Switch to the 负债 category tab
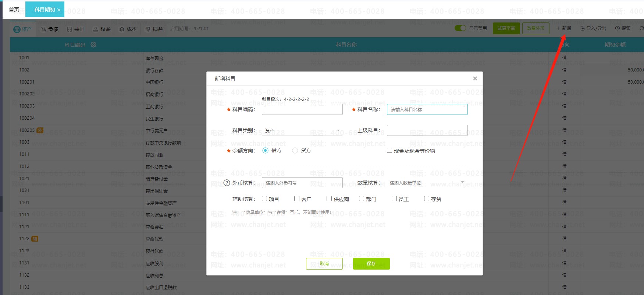This screenshot has width=644, height=295. point(50,29)
